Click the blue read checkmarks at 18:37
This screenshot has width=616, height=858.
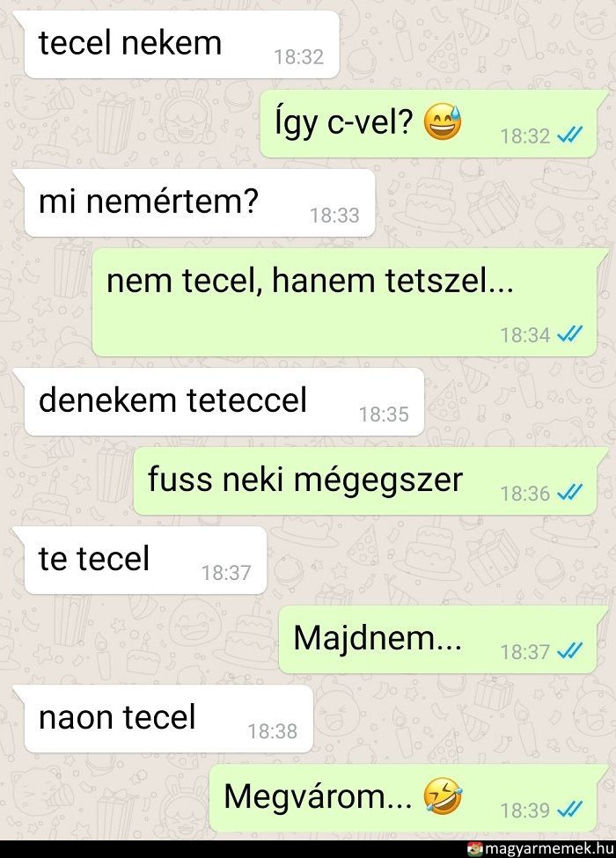point(569,650)
